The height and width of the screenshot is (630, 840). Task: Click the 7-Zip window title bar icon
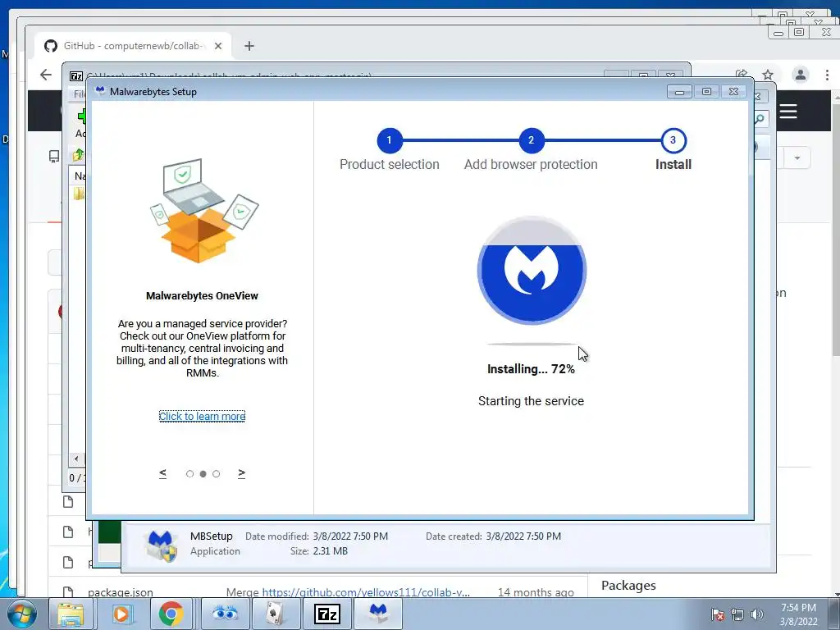point(76,76)
